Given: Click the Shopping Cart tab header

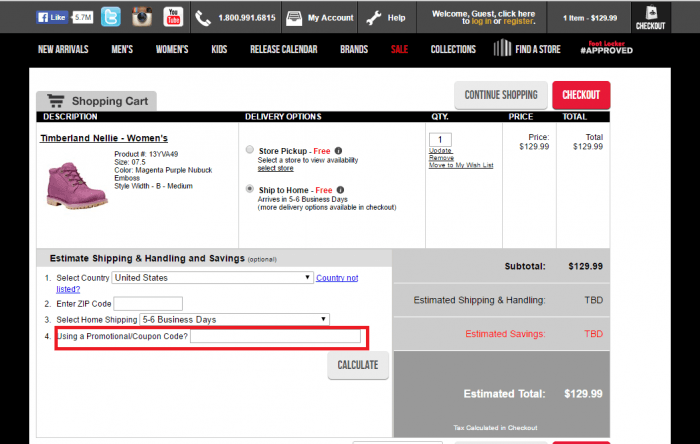Looking at the screenshot, I should pyautogui.click(x=96, y=101).
